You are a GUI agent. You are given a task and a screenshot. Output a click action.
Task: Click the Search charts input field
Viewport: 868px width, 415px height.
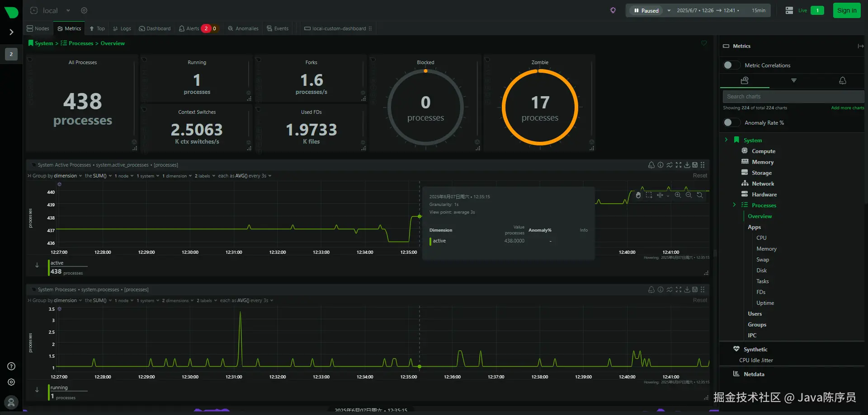(793, 97)
